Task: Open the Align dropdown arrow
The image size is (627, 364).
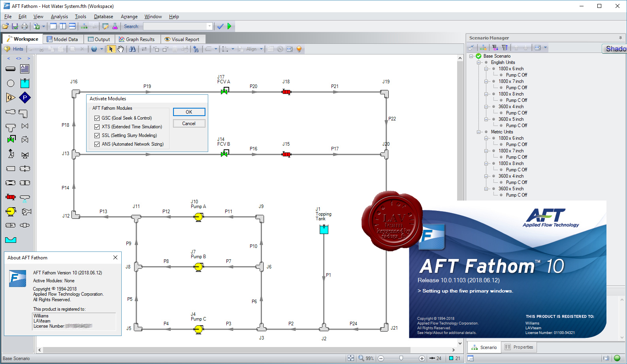Action: point(261,49)
